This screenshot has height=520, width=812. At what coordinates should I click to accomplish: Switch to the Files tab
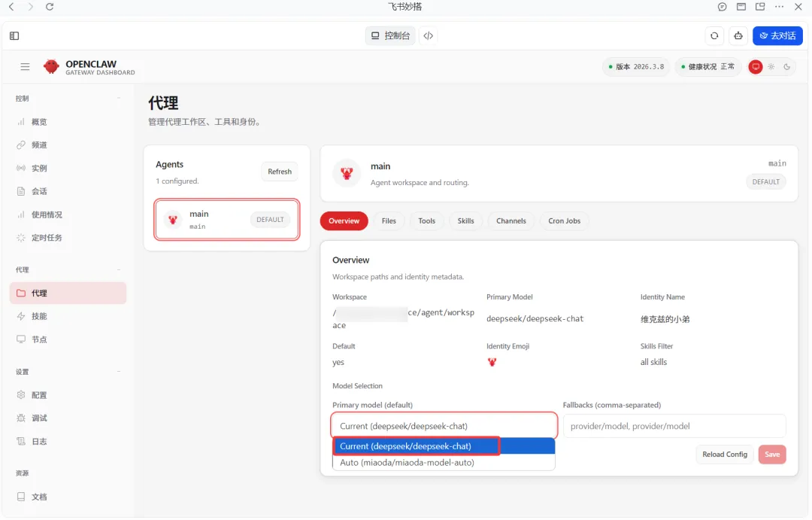click(x=389, y=220)
